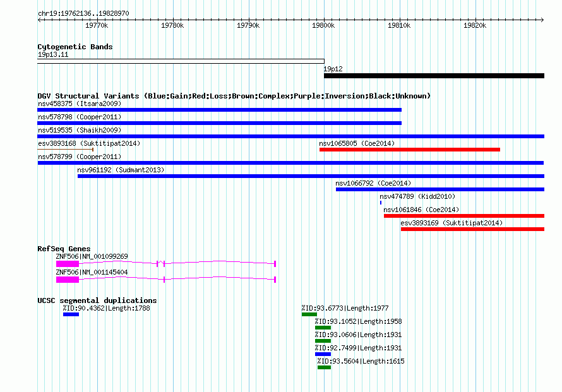
Task: Click the 19800k ruler tick label
Action: pos(323,25)
